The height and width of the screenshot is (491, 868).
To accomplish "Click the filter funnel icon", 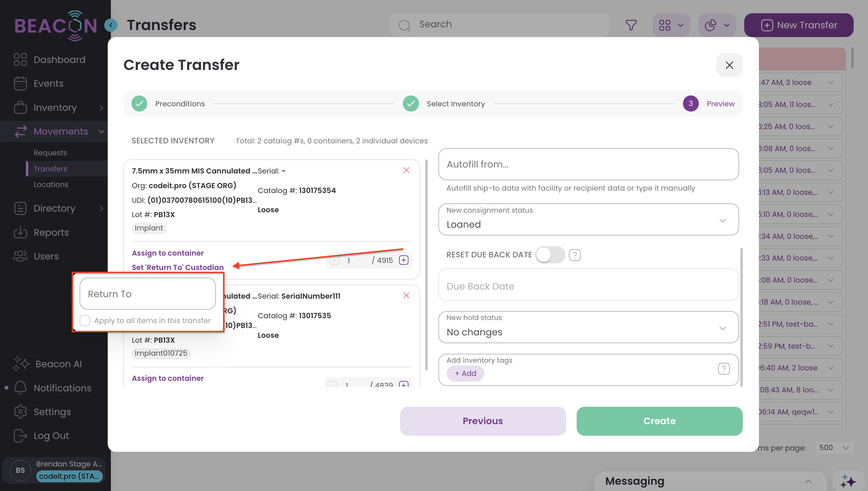I will pyautogui.click(x=631, y=25).
